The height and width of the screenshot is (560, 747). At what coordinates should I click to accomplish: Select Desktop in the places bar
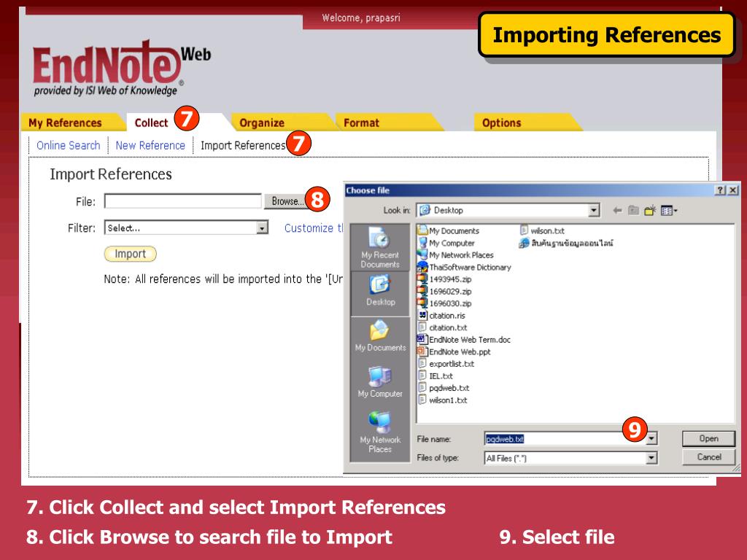tap(380, 292)
